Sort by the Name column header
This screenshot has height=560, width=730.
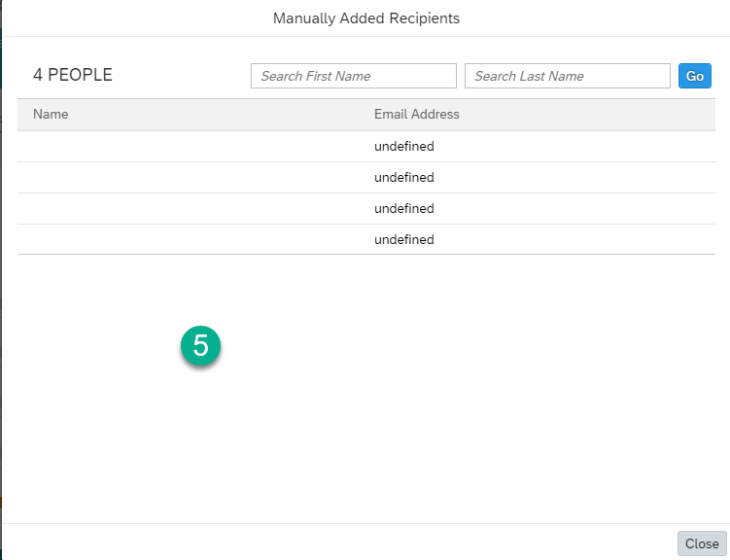click(51, 114)
